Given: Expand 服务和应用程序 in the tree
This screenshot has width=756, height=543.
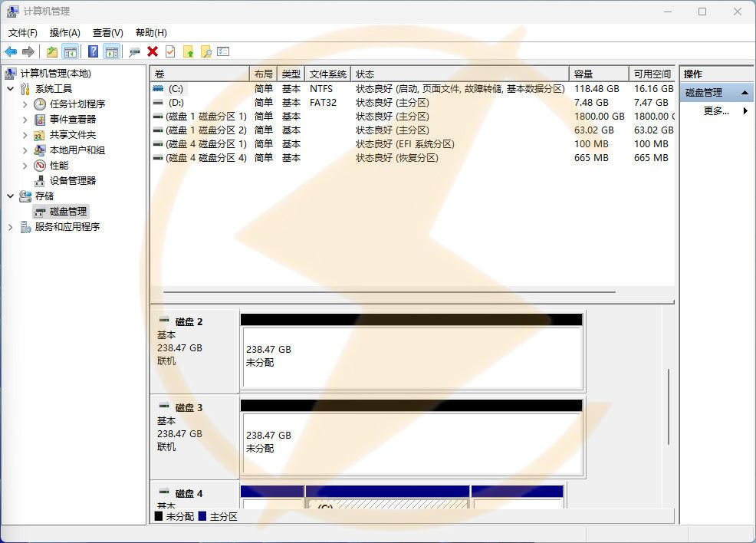Looking at the screenshot, I should (10, 227).
